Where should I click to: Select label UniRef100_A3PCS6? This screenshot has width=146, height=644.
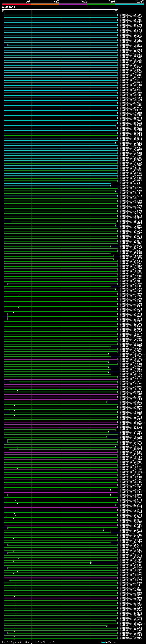click(x=131, y=196)
